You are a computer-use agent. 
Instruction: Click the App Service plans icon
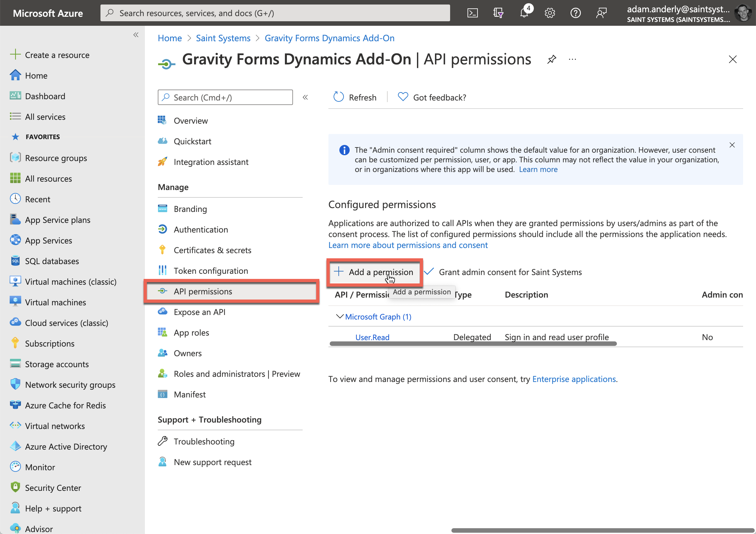[15, 220]
